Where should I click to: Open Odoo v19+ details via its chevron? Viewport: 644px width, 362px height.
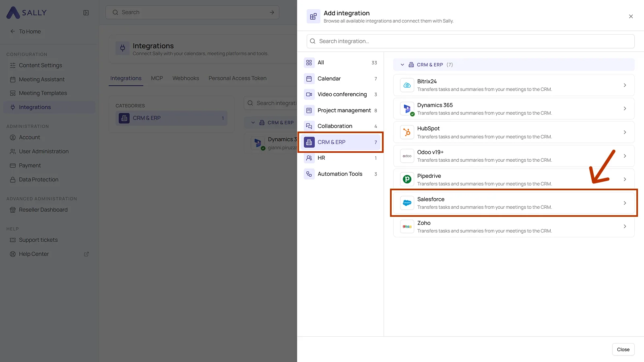(x=625, y=156)
